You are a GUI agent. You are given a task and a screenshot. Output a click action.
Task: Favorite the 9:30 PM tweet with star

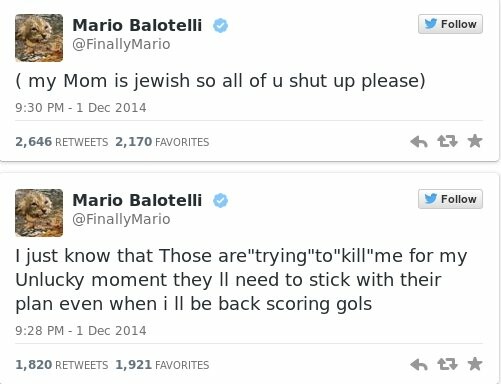tap(475, 141)
